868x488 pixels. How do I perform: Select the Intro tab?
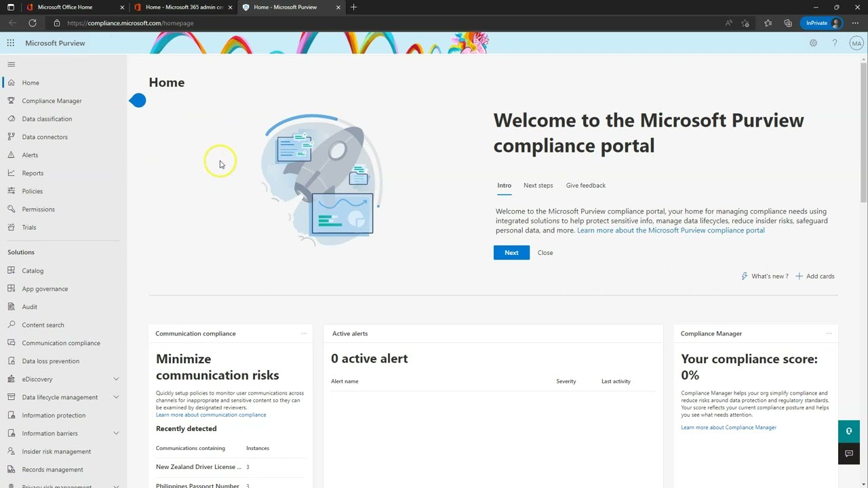[504, 185]
